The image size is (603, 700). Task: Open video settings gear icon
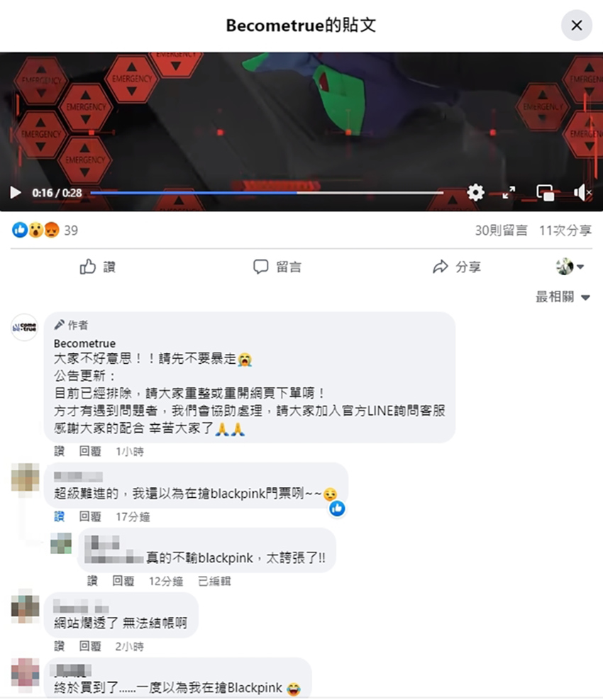click(476, 192)
